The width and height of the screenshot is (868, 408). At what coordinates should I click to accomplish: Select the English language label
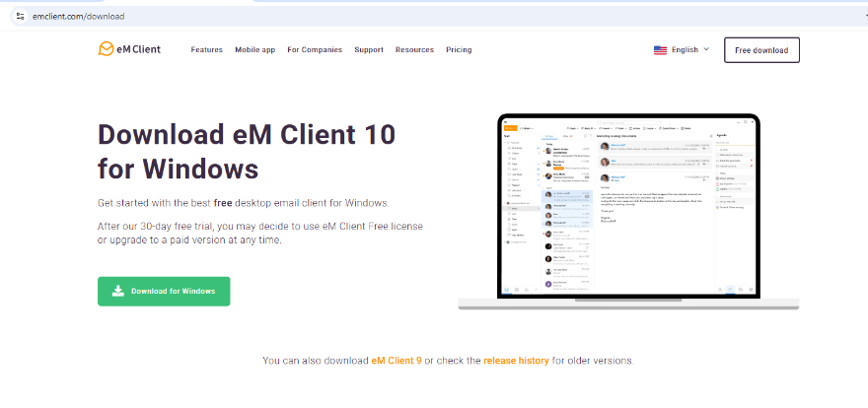(x=685, y=49)
